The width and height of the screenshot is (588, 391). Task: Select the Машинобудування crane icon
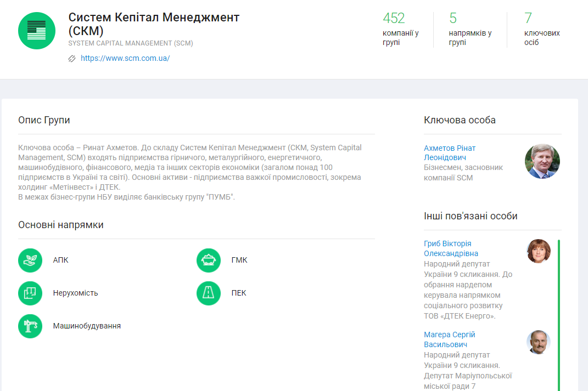pos(30,326)
